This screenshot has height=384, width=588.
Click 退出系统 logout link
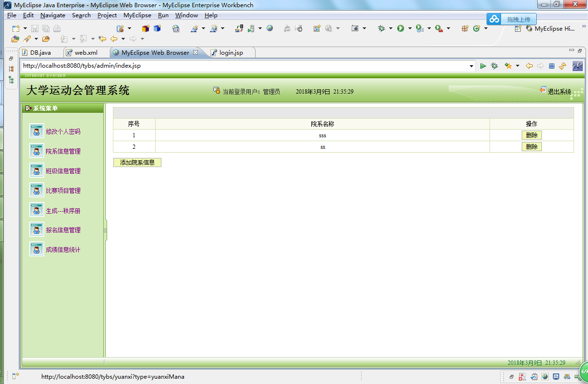pyautogui.click(x=559, y=92)
